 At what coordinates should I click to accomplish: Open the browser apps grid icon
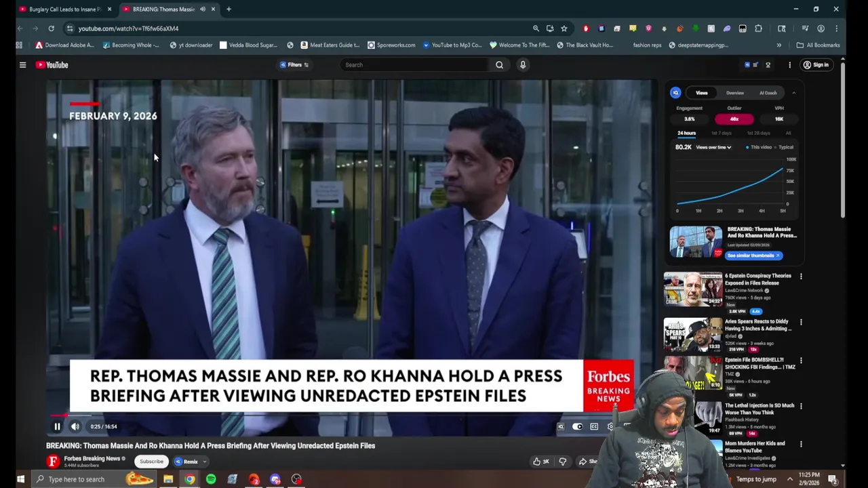pyautogui.click(x=19, y=45)
